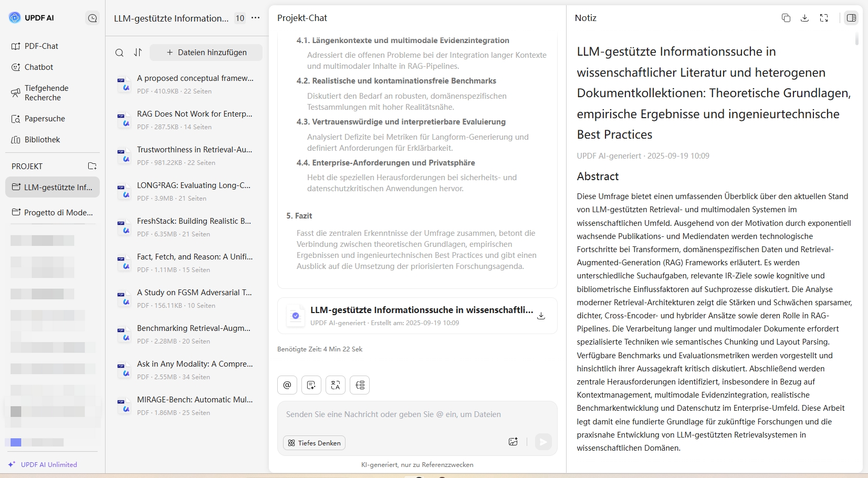
Task: Click Dateien hinzufügen button
Action: click(x=206, y=53)
